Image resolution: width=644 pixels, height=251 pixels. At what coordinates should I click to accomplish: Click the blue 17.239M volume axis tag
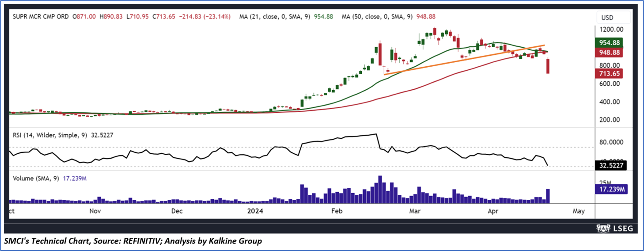(612, 189)
